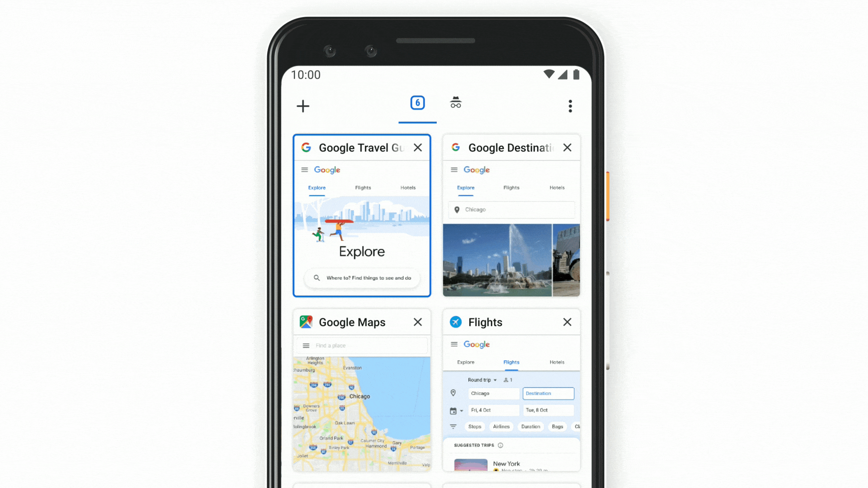The width and height of the screenshot is (868, 488).
Task: Click Destination input field in Flights
Action: (x=547, y=393)
